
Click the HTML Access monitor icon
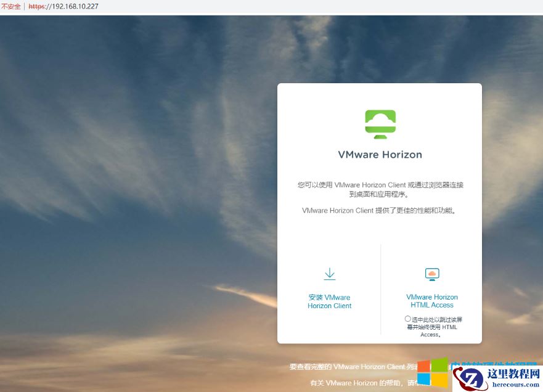(432, 274)
